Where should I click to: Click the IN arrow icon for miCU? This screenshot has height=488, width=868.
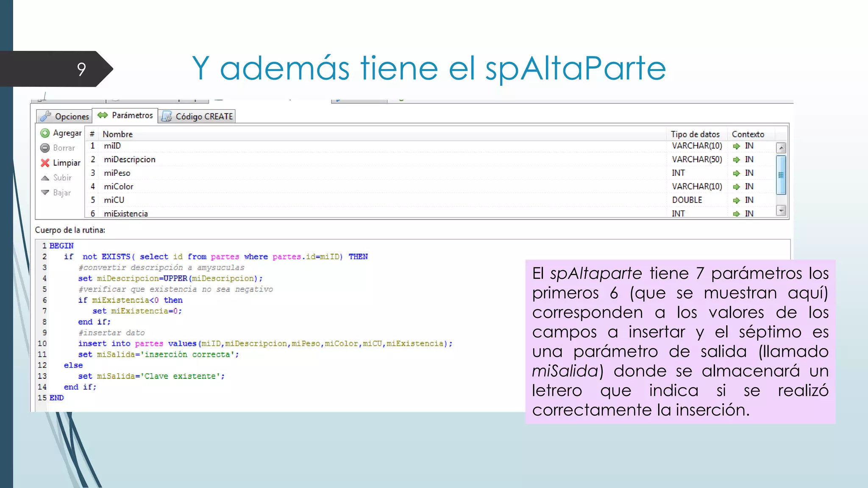(x=737, y=200)
